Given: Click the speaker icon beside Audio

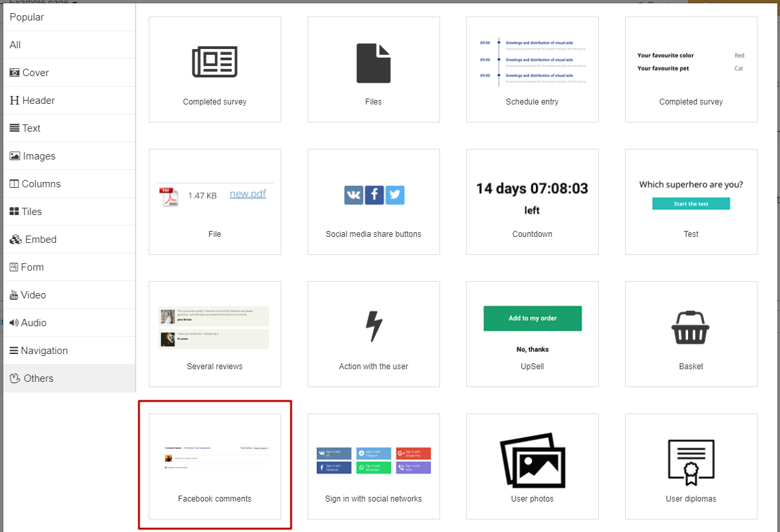Looking at the screenshot, I should (14, 323).
